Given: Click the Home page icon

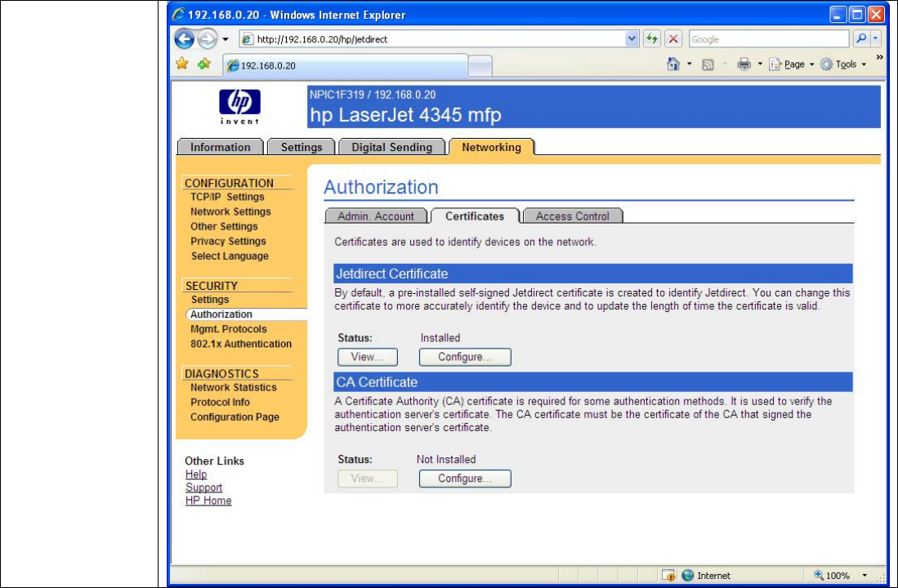Looking at the screenshot, I should [x=673, y=65].
